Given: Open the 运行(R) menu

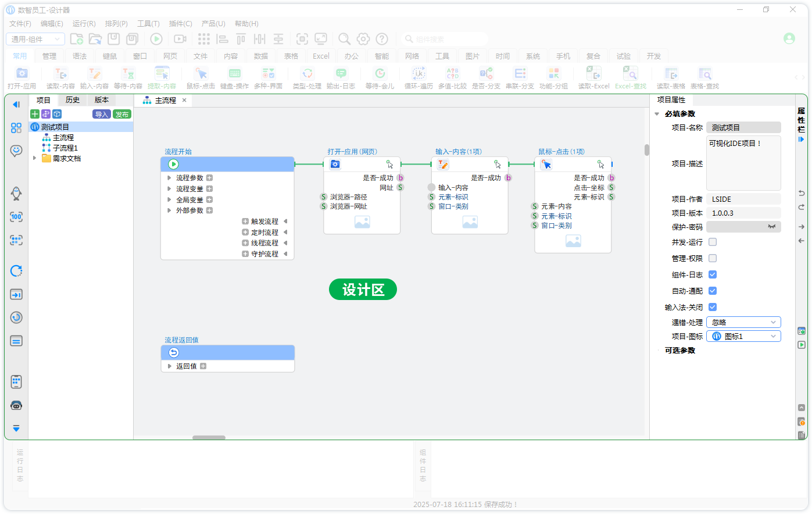Looking at the screenshot, I should coord(84,23).
